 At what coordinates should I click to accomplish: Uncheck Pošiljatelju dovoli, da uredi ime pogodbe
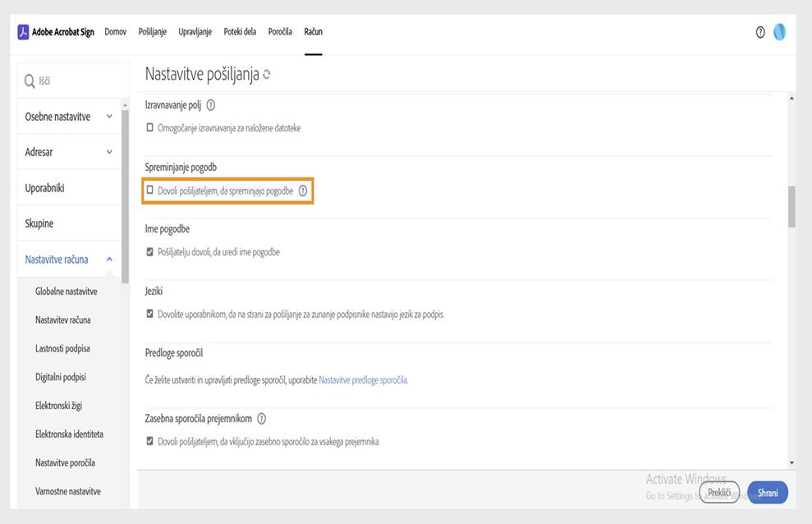[149, 252]
